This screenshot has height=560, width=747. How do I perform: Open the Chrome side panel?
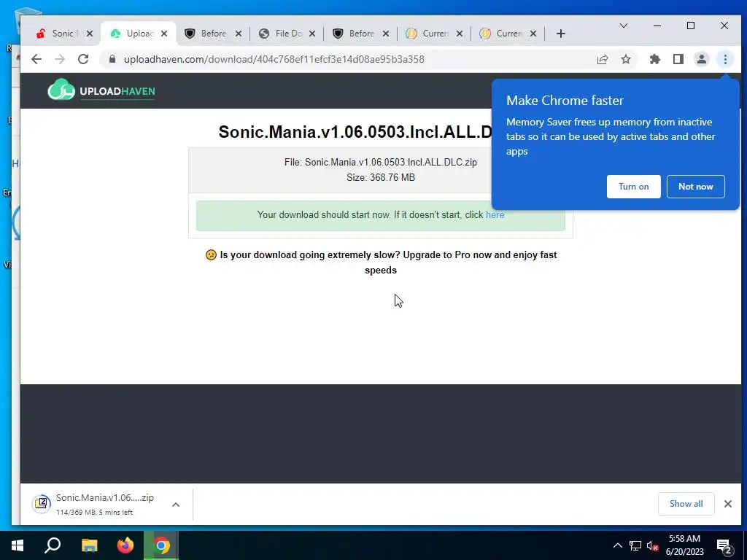click(678, 59)
